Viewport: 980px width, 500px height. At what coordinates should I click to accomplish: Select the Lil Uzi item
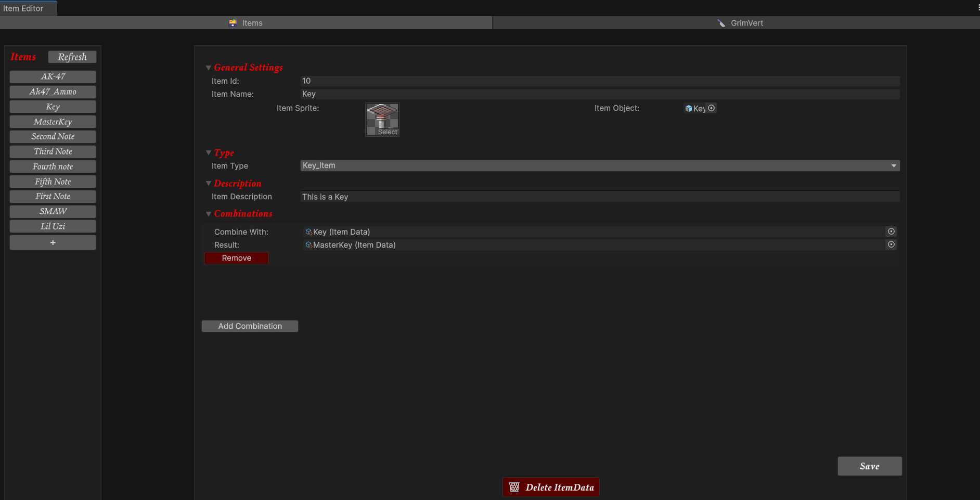click(53, 226)
